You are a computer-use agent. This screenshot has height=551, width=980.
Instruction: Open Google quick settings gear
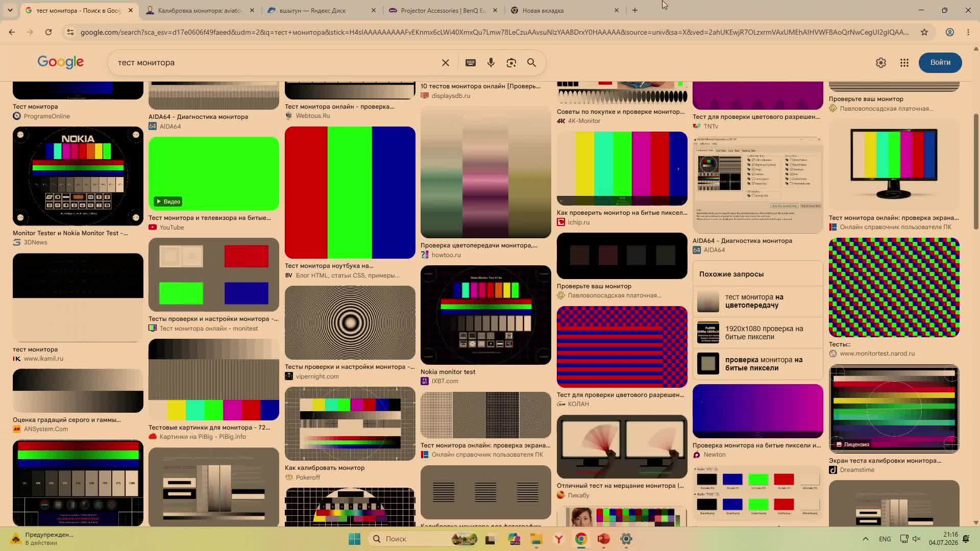[x=880, y=63]
